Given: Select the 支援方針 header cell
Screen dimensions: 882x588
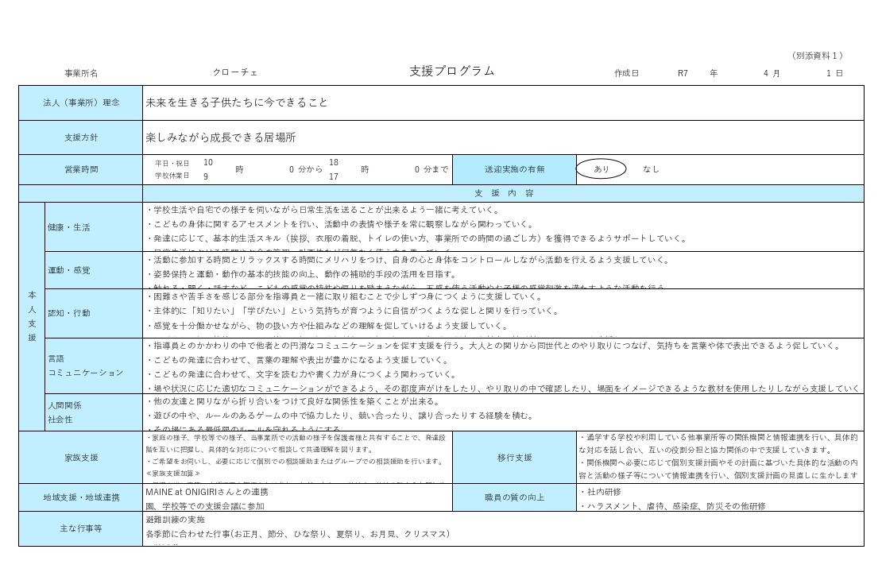Looking at the screenshot, I should point(81,137).
